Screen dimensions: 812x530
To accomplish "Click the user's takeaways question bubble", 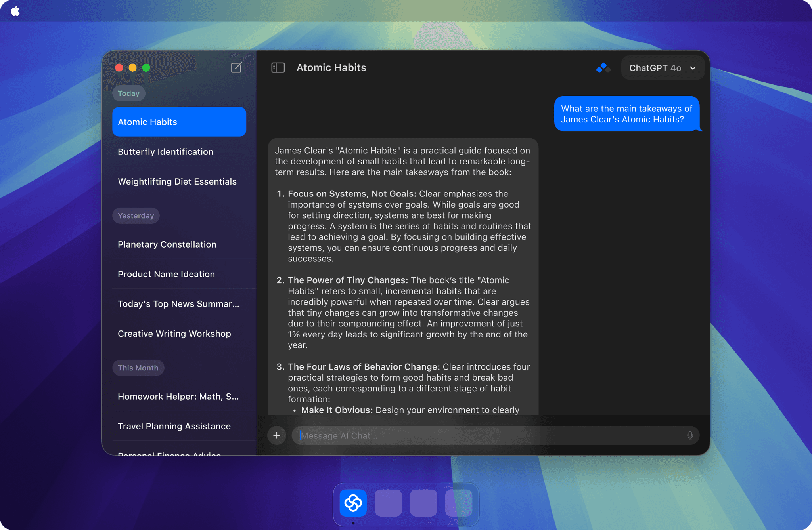I will (628, 114).
